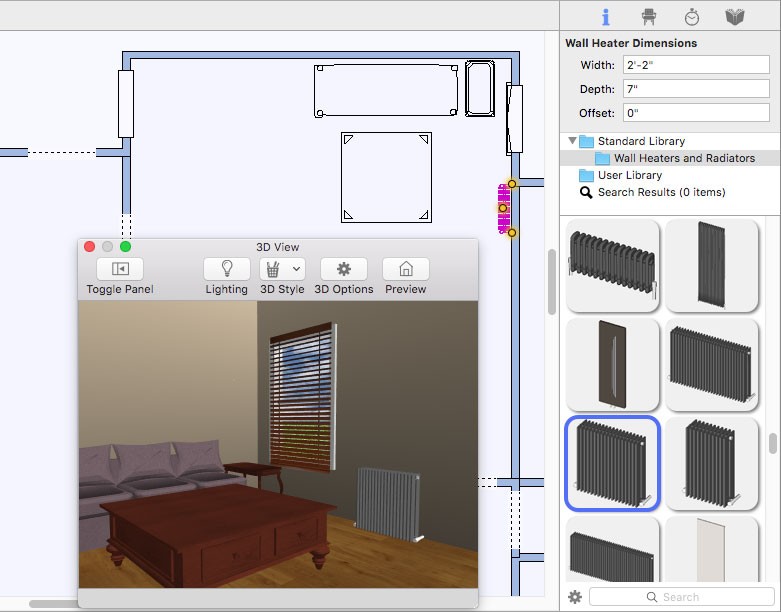Select the highlighted blue-outlined radiator thumbnail
The height and width of the screenshot is (612, 781).
(613, 464)
